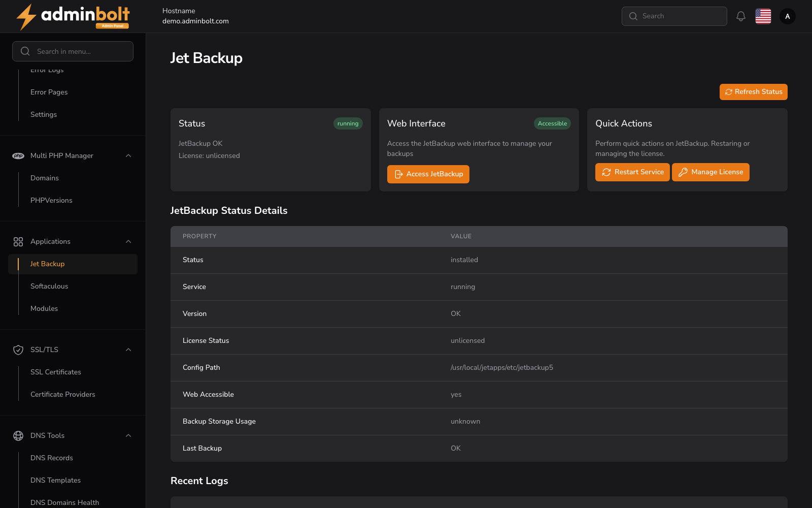Click the Manage License button
This screenshot has width=812, height=508.
710,172
